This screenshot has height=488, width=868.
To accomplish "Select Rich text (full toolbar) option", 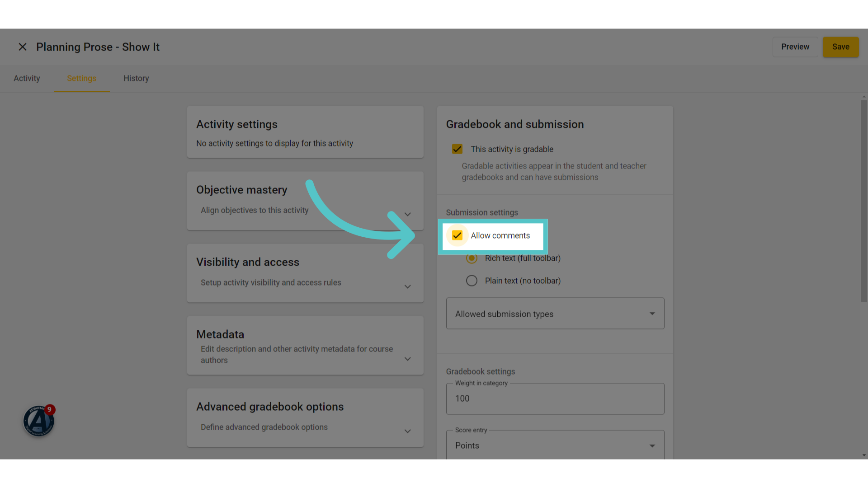I will pos(472,258).
